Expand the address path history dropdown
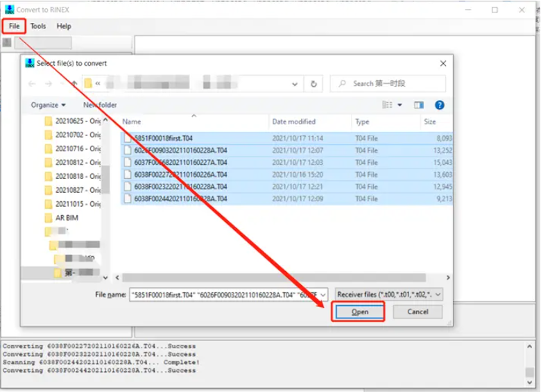 [x=295, y=84]
